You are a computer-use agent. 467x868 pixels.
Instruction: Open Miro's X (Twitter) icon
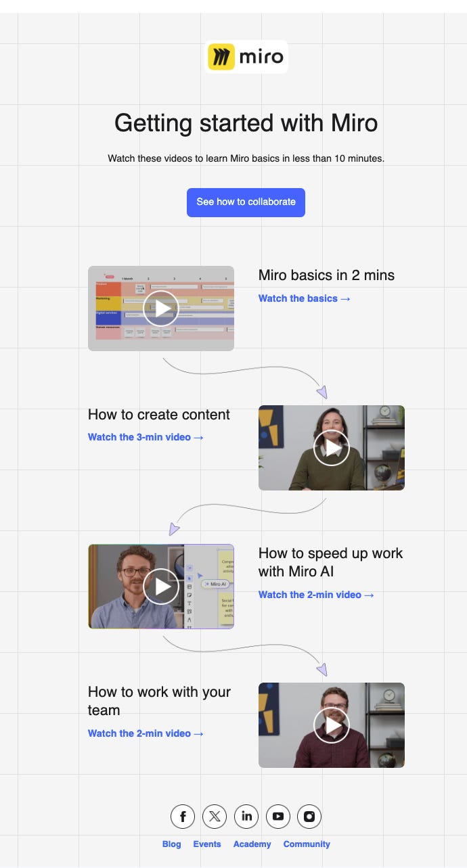[215, 817]
